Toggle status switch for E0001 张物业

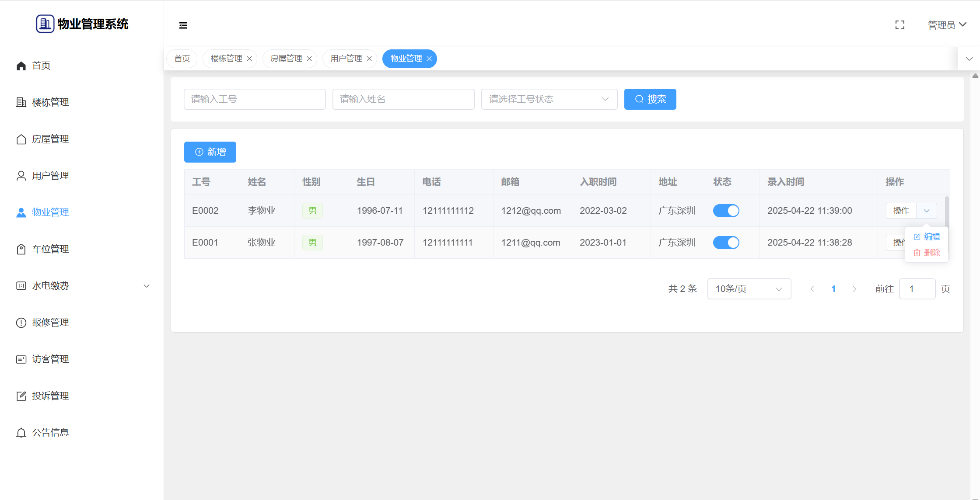(x=726, y=243)
